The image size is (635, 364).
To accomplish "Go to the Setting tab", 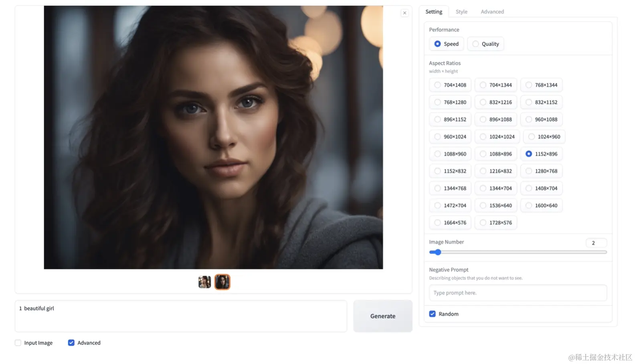I will tap(434, 12).
